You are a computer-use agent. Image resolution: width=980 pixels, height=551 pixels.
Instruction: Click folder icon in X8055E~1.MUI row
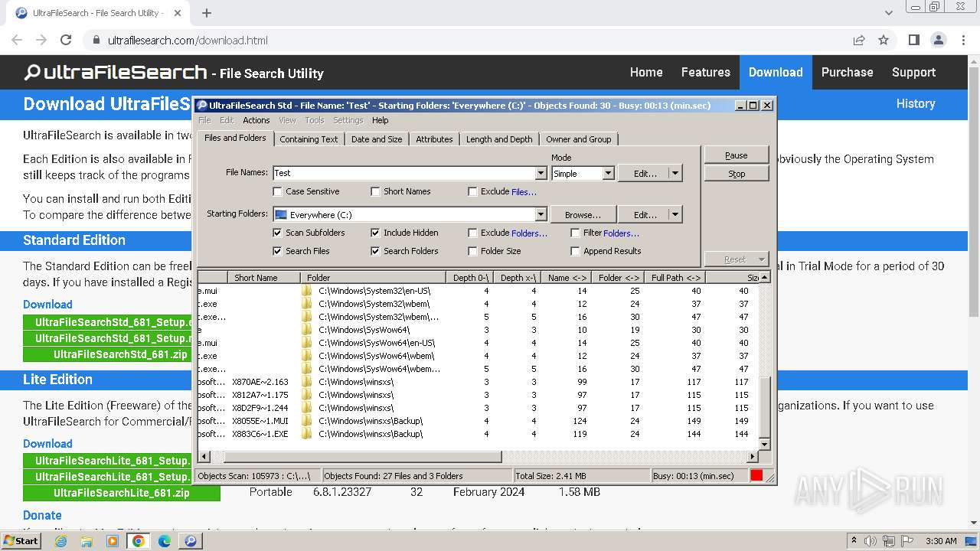pos(307,421)
